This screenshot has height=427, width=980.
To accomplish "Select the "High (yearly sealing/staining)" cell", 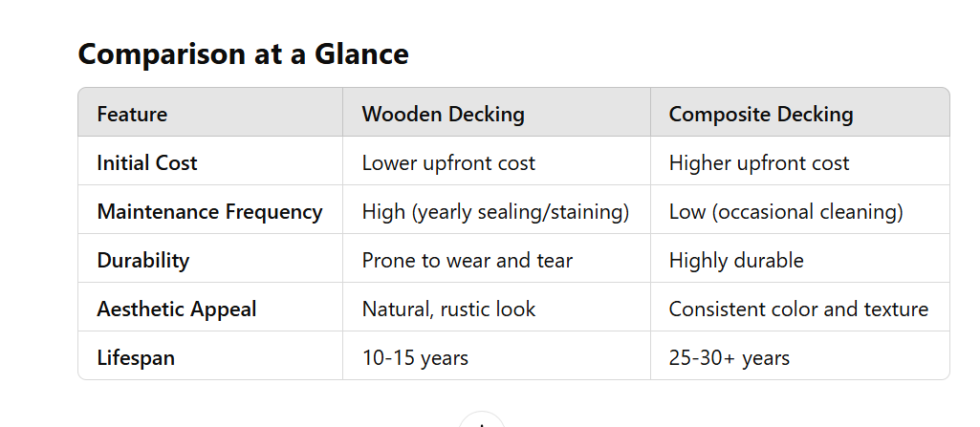I will pyautogui.click(x=495, y=212).
